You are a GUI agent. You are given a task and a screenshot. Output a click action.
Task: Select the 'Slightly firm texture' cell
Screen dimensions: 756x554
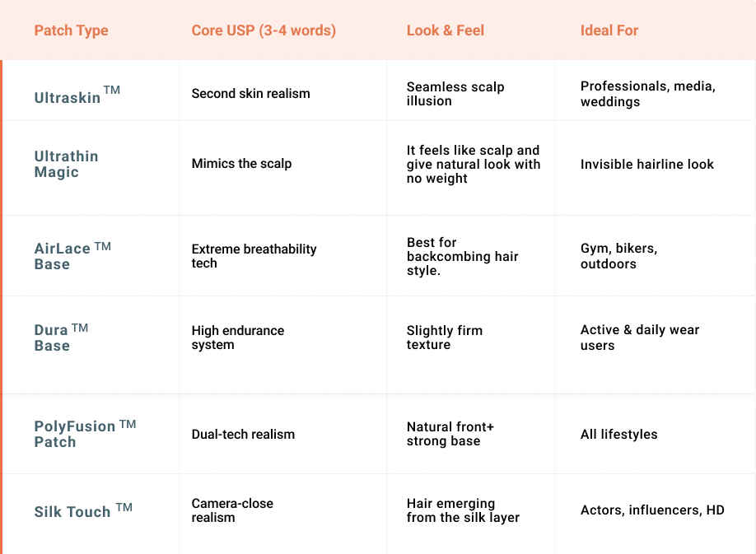point(444,338)
